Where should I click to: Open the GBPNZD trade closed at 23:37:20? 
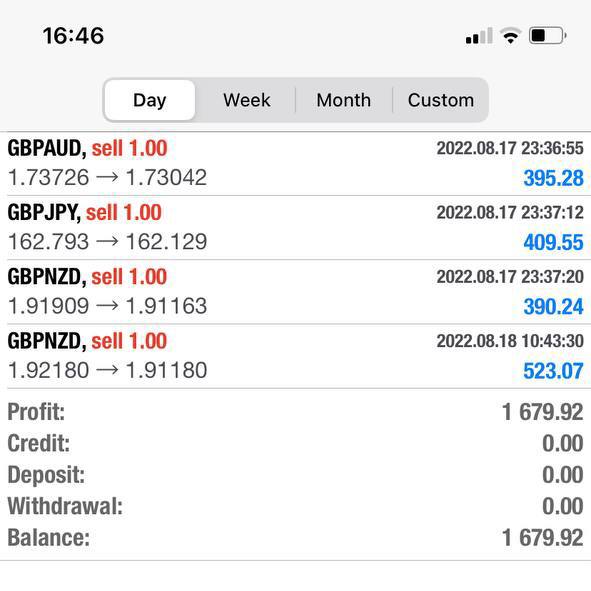pos(296,292)
